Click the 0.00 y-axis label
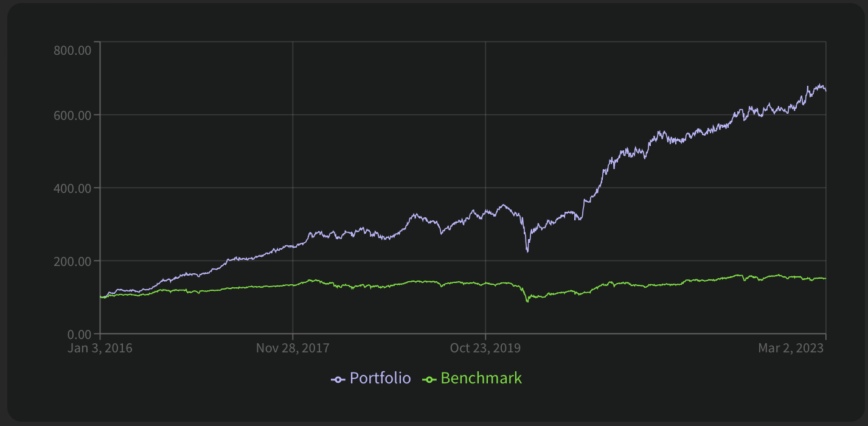This screenshot has width=868, height=426. [77, 334]
